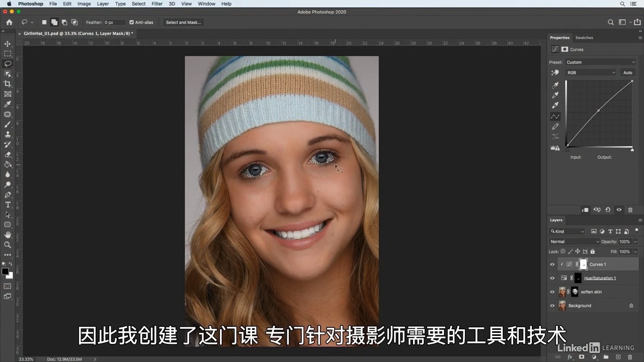This screenshot has width=644, height=362.
Task: Select the Dodge tool
Action: coord(8,185)
